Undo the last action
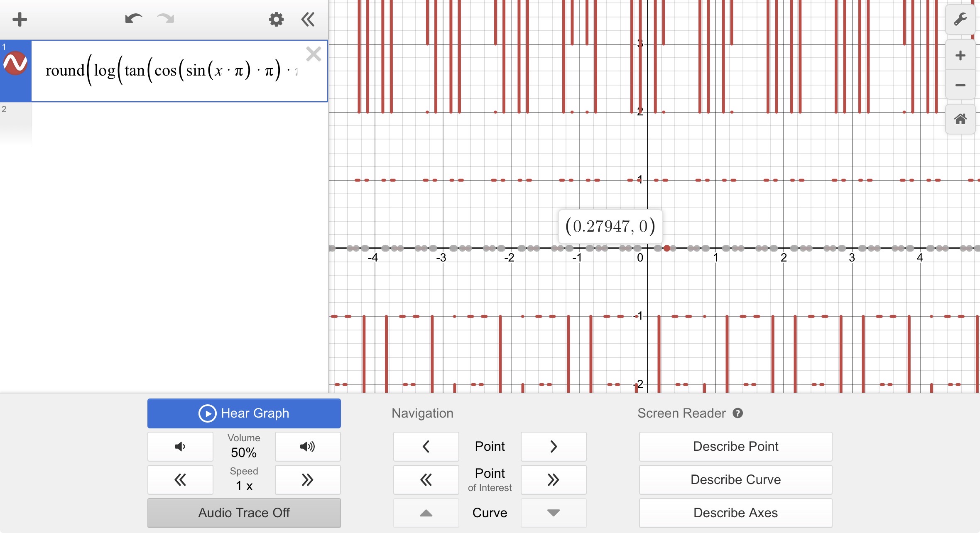980x533 pixels. point(134,19)
